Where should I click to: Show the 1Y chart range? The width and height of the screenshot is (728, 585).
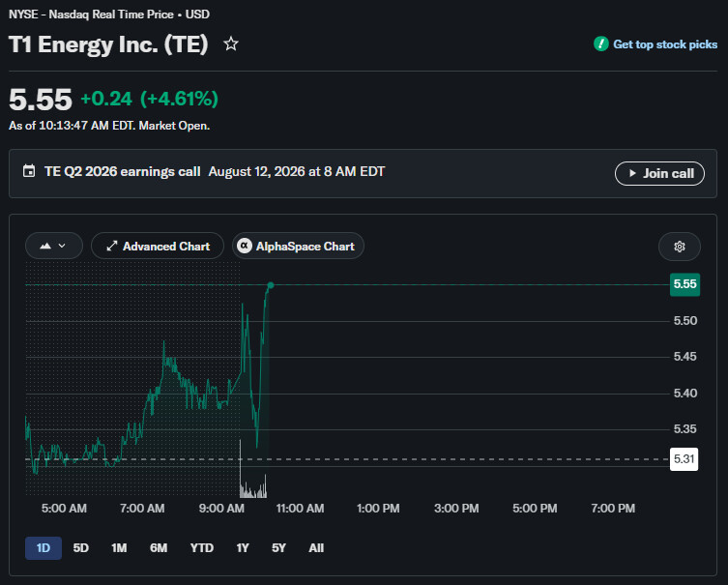[243, 548]
